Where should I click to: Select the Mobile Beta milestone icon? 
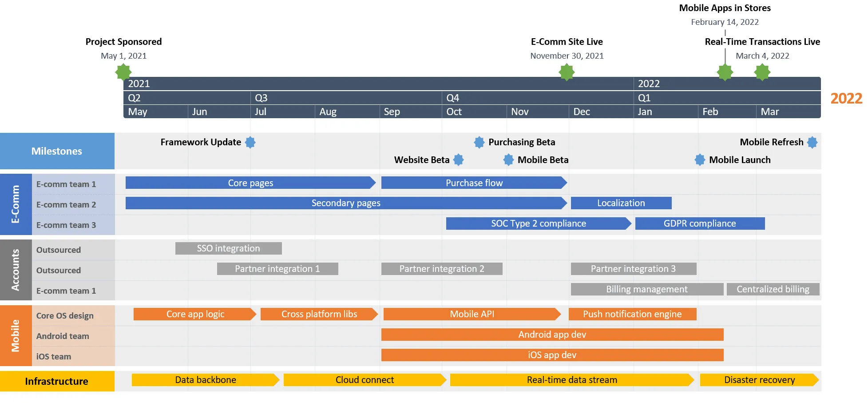[508, 160]
